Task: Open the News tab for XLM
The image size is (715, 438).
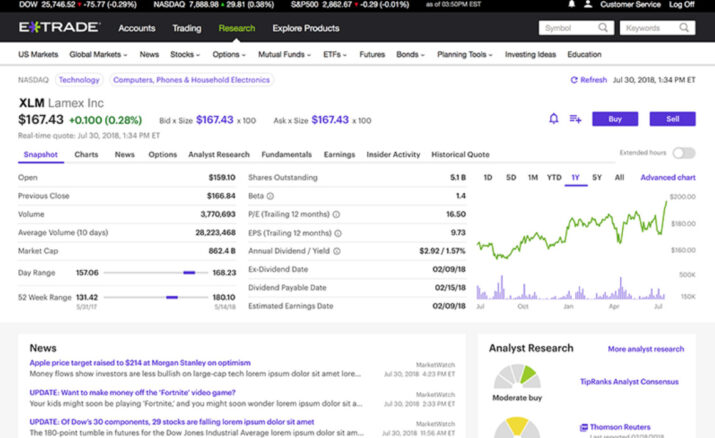Action: click(124, 155)
